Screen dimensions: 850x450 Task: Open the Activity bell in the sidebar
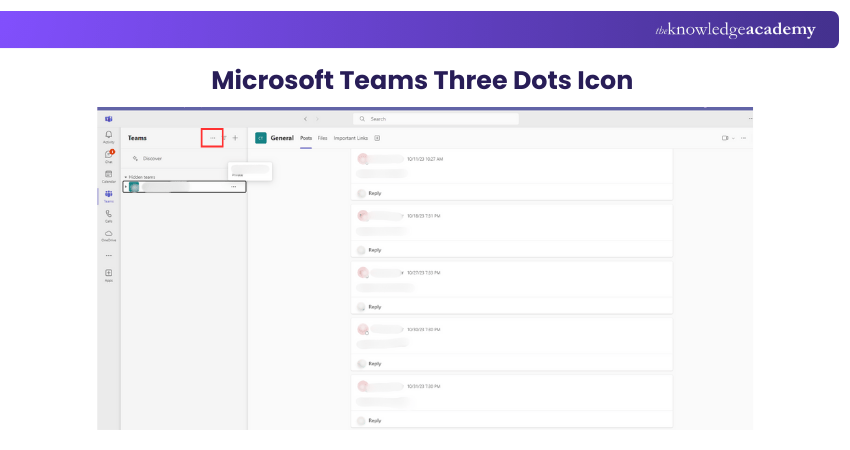pos(108,137)
